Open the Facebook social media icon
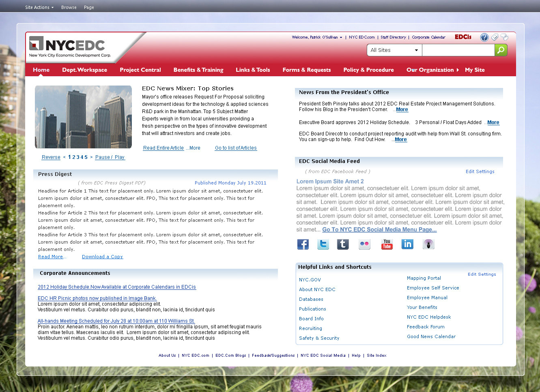 click(x=303, y=244)
